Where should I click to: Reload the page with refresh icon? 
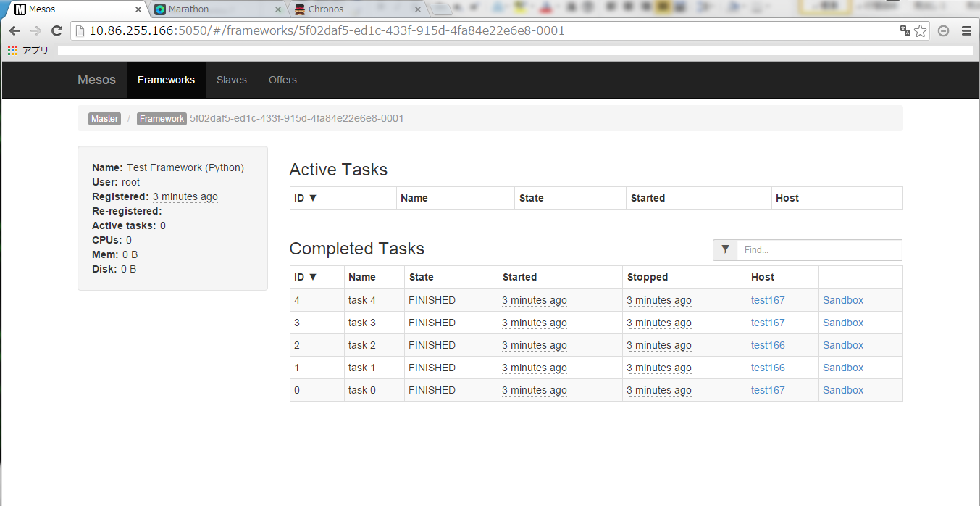pos(56,31)
